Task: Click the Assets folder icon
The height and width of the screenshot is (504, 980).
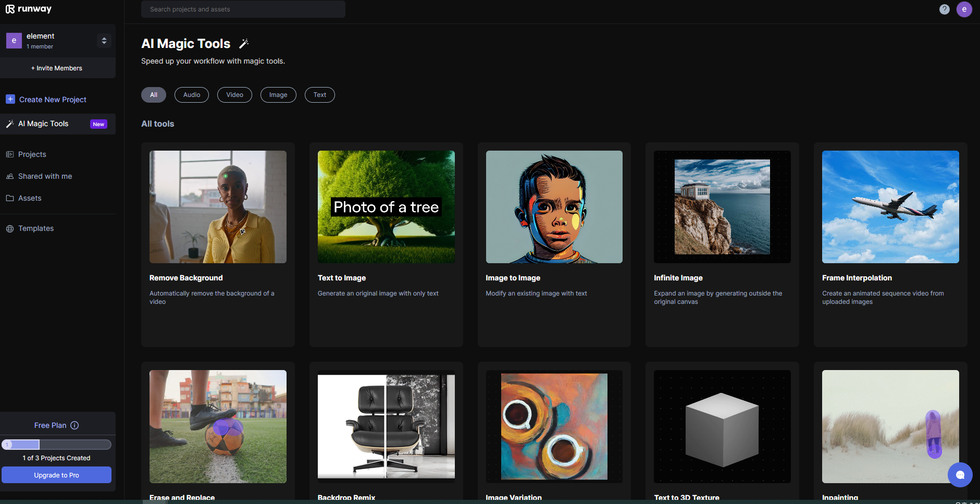Action: tap(10, 198)
